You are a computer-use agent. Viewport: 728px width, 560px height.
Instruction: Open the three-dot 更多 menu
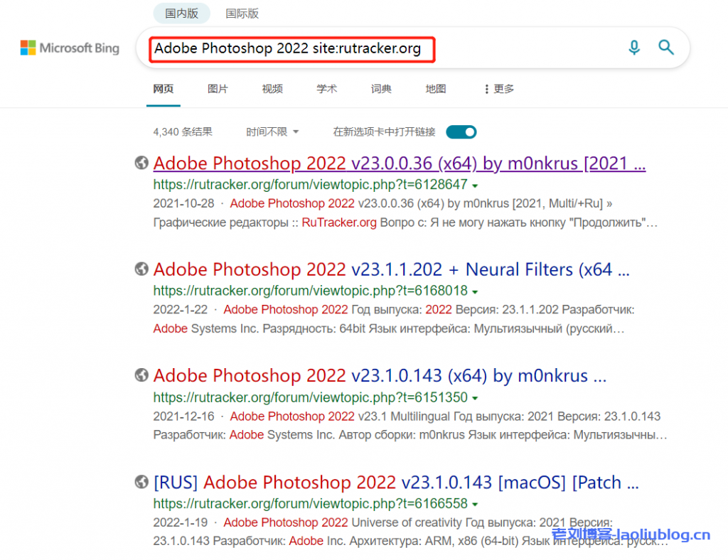pos(498,89)
